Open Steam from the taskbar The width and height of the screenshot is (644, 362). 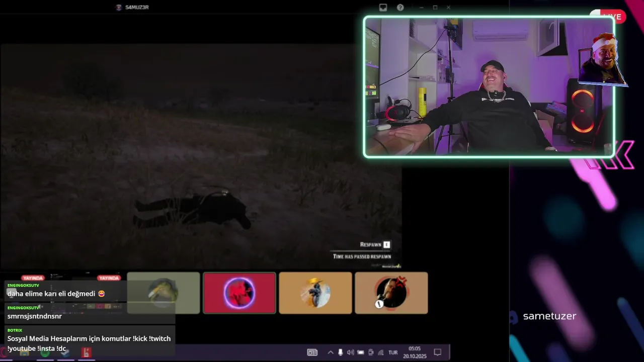[65, 352]
